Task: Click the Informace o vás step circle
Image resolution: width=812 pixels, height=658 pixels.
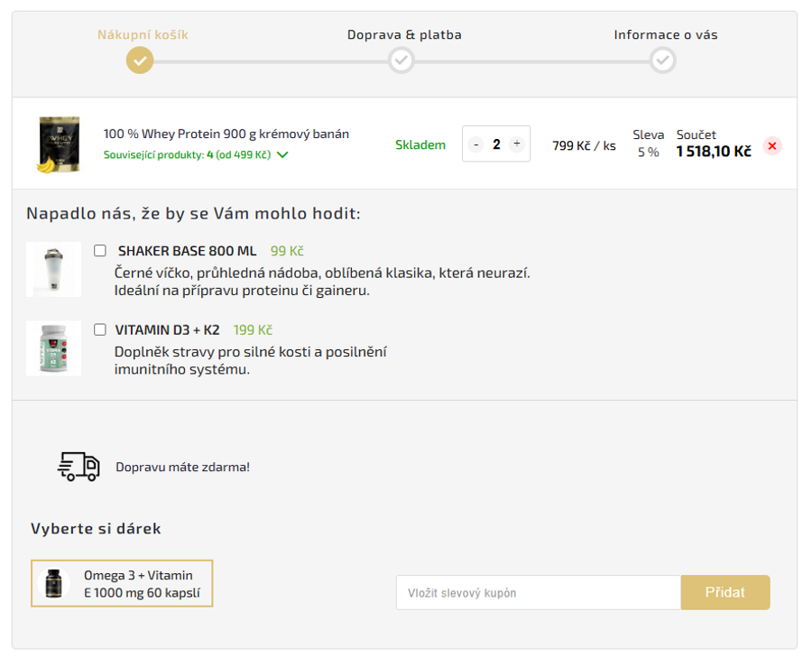Action: (x=663, y=60)
